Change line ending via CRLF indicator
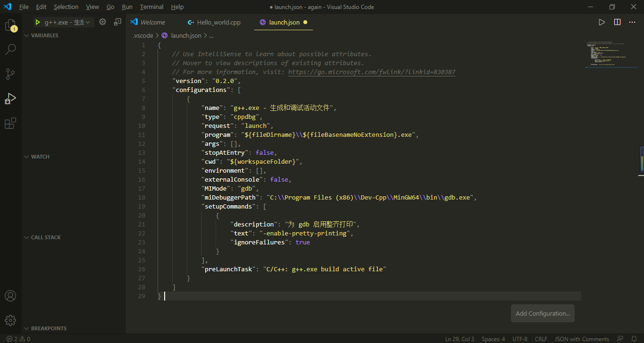 point(541,339)
